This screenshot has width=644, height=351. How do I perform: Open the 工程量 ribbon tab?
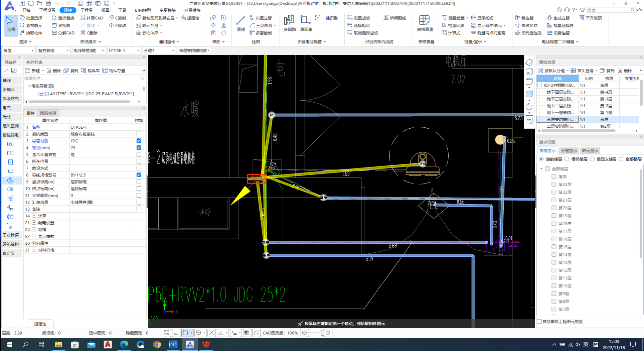tap(87, 10)
